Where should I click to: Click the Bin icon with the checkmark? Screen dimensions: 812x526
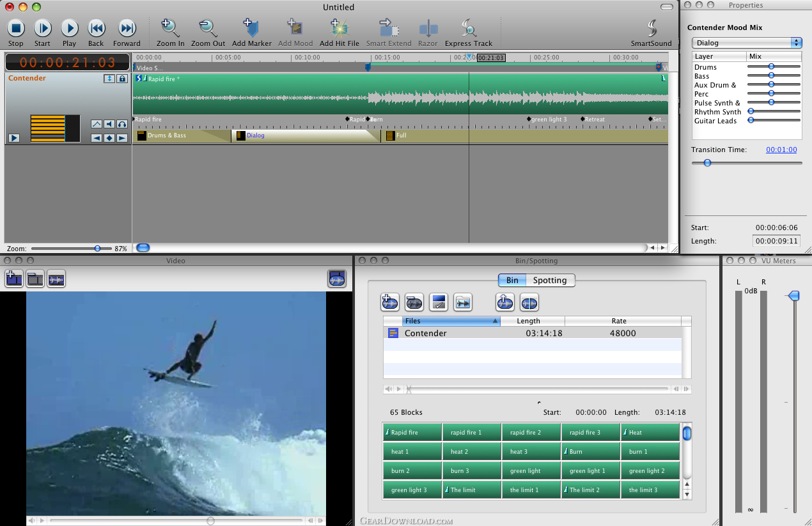(439, 302)
